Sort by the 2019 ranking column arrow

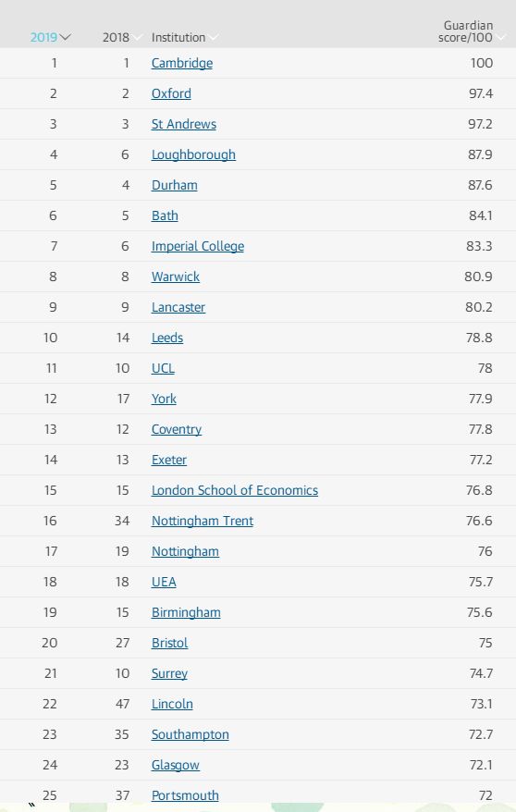pyautogui.click(x=65, y=37)
